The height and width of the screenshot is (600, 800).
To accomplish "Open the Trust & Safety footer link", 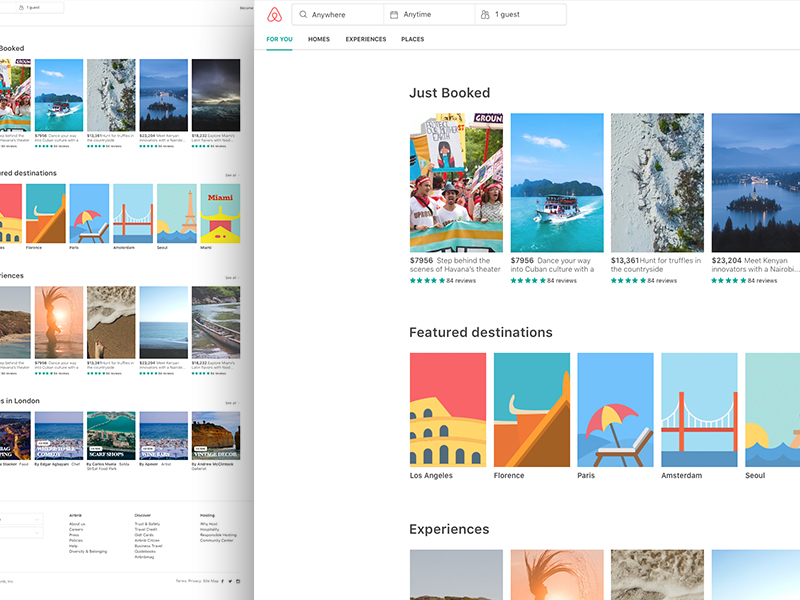I will click(x=147, y=524).
